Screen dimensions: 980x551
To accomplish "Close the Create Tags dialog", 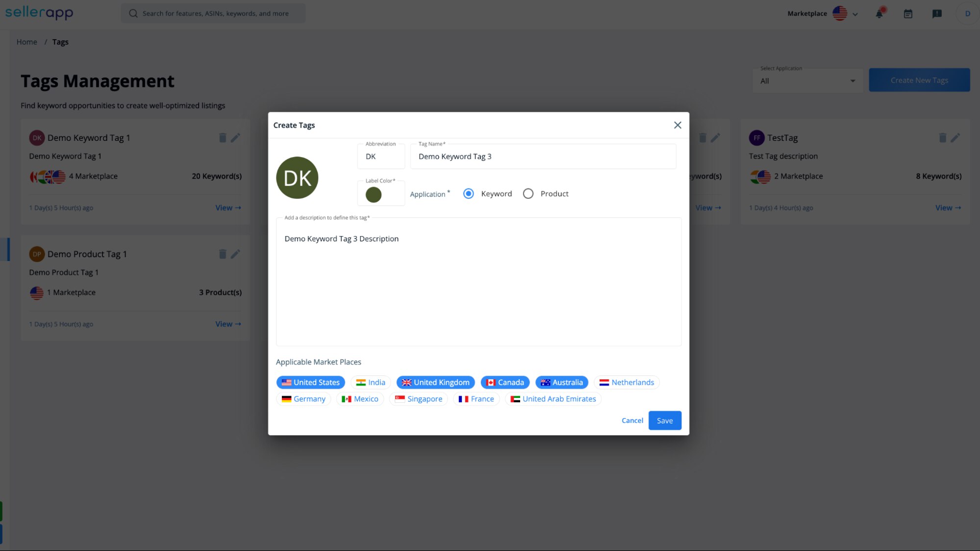I will [x=677, y=125].
